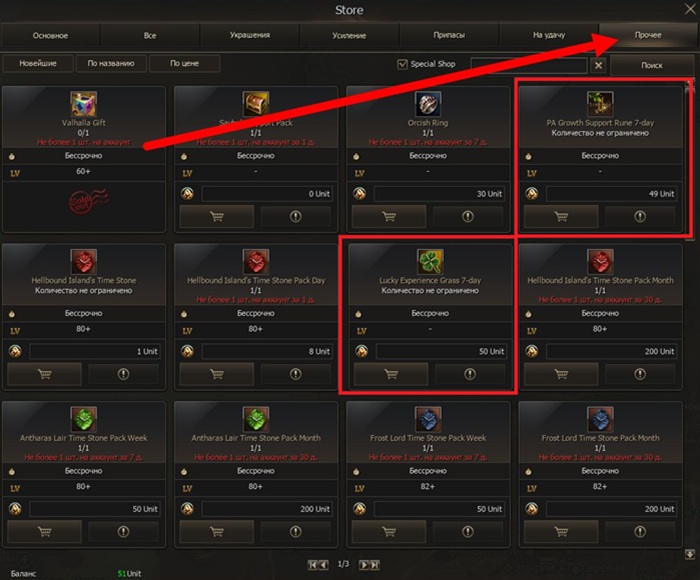Screen dimensions: 700x580
Task: Add Antharas Lair Time Stone Pack Week to cart
Action: coord(45,531)
